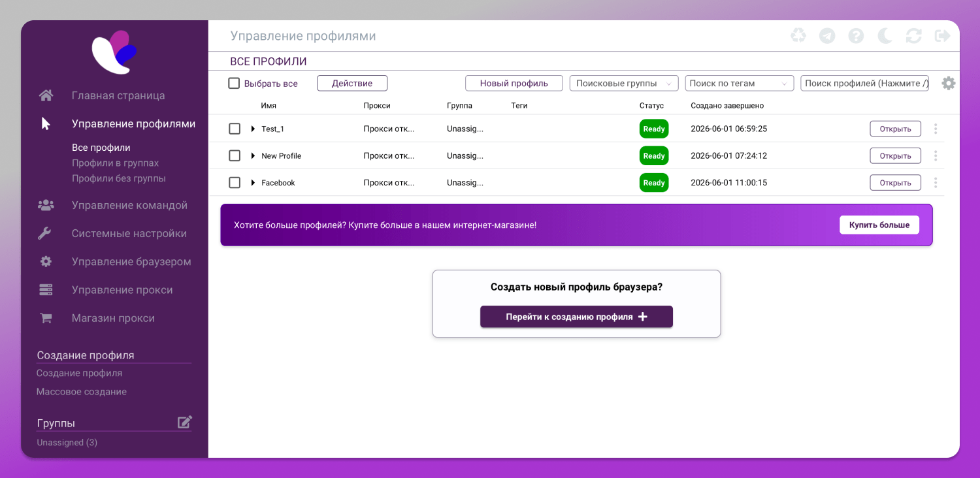Open Управление браузером menu item

pyautogui.click(x=131, y=261)
